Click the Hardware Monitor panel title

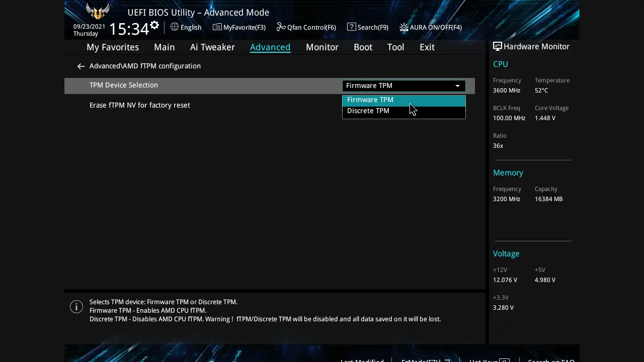536,47
